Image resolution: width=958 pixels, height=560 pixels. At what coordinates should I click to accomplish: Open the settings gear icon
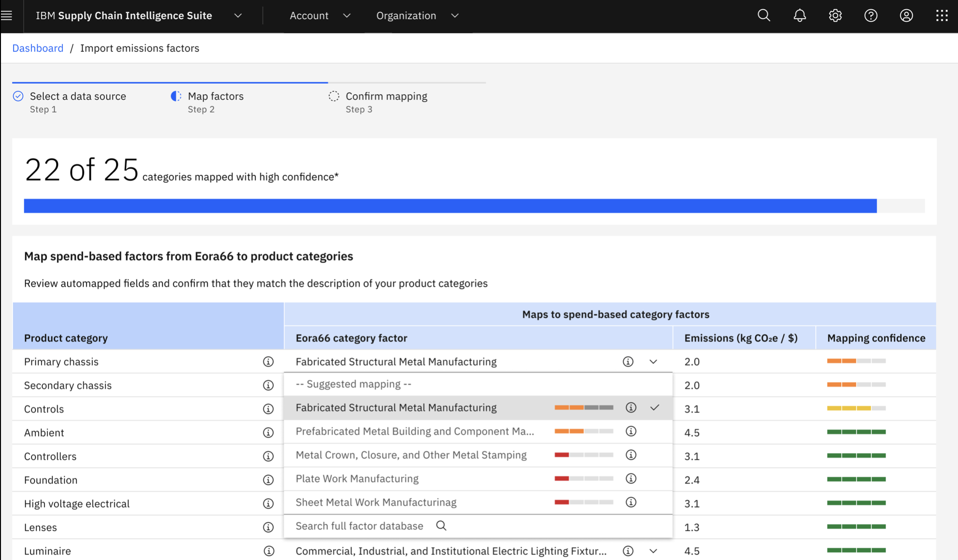pyautogui.click(x=835, y=15)
